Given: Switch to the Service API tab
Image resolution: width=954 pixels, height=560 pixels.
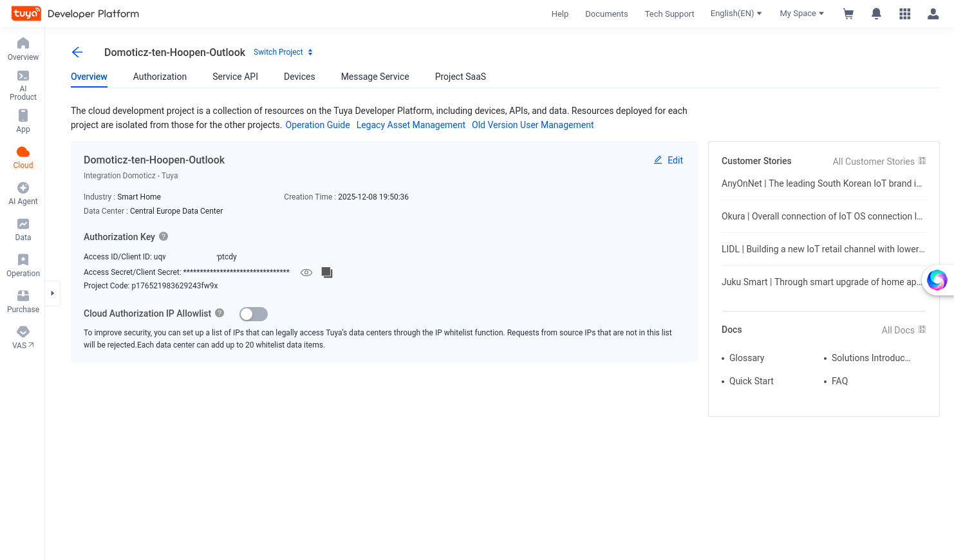Looking at the screenshot, I should coord(235,77).
